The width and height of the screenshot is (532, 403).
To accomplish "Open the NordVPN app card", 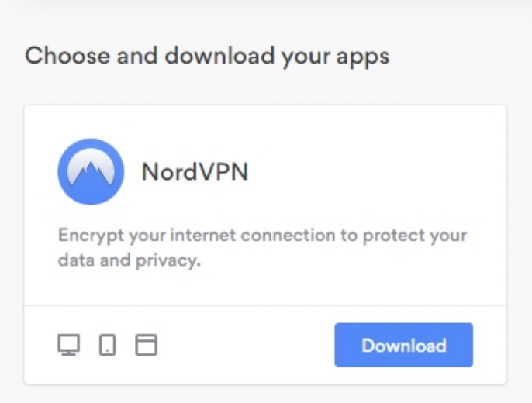I will point(265,244).
